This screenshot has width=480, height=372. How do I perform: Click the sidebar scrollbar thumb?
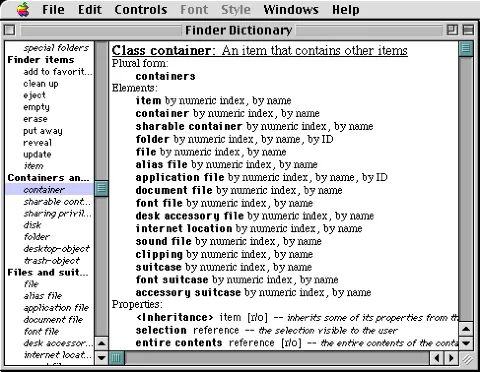tap(101, 188)
